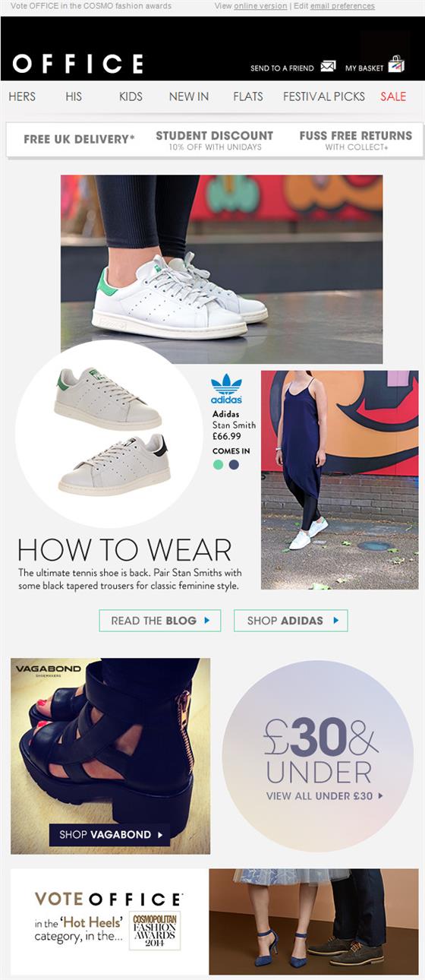Screen dimensions: 425x980
Task: Open the SALE section
Action: pos(393,96)
